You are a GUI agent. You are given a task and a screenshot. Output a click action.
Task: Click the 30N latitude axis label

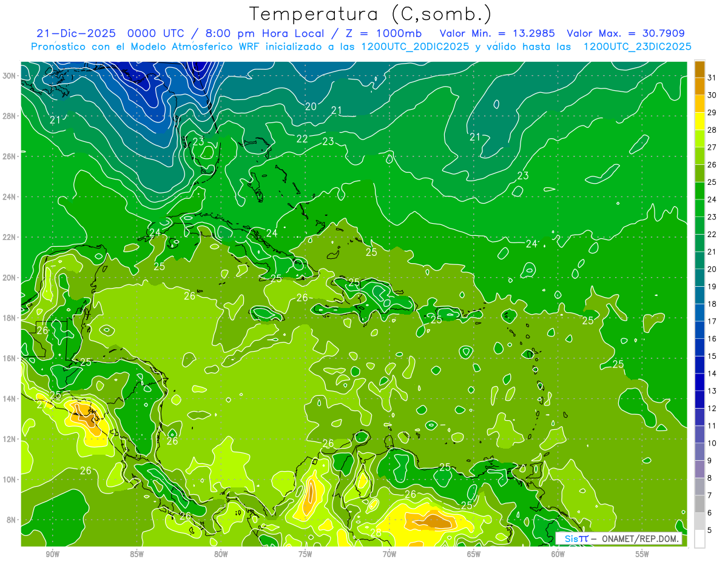point(9,76)
